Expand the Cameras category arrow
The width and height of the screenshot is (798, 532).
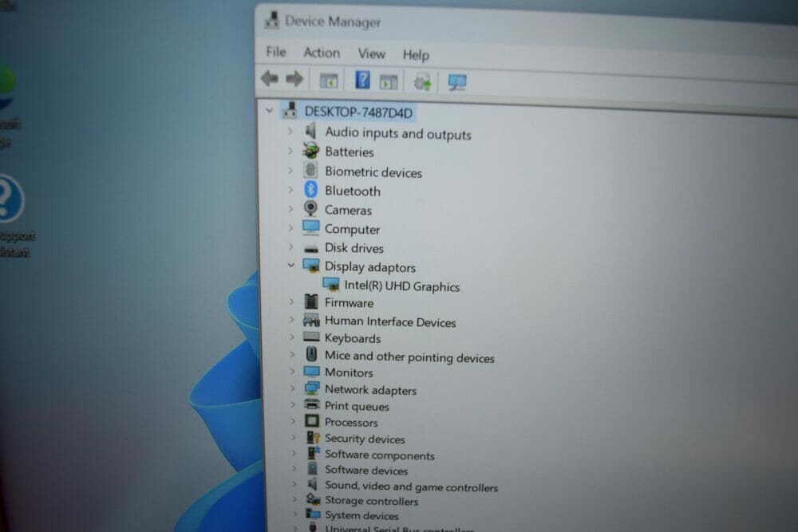pyautogui.click(x=290, y=208)
